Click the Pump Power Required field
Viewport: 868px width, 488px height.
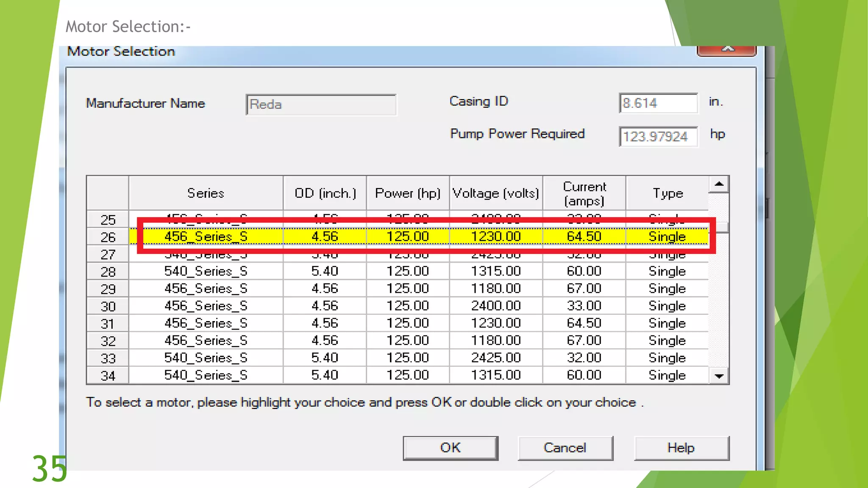pyautogui.click(x=658, y=136)
